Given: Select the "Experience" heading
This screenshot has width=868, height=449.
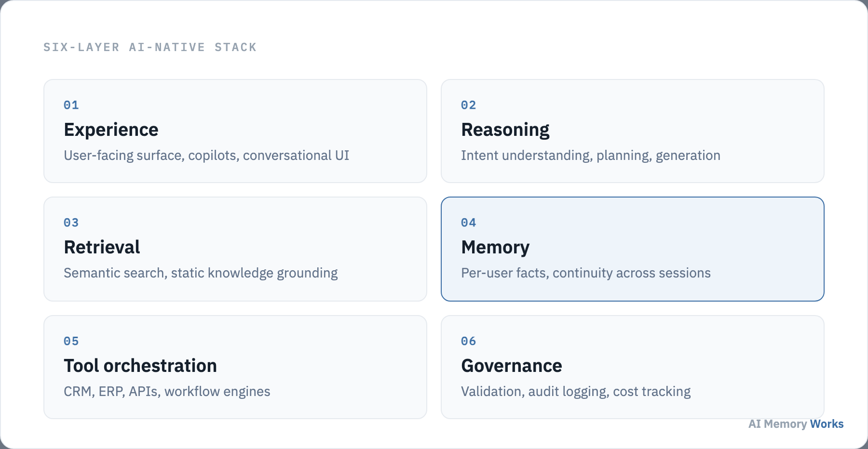Looking at the screenshot, I should point(111,130).
